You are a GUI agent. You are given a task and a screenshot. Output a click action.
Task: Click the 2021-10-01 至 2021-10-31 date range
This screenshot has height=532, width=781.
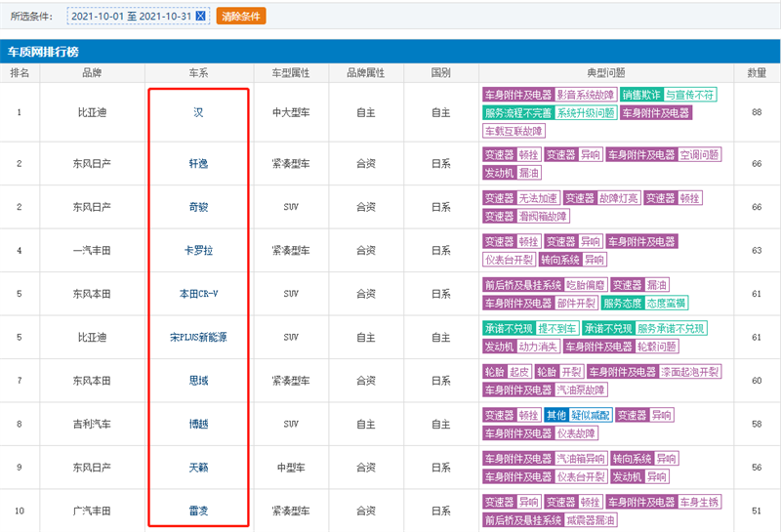131,17
